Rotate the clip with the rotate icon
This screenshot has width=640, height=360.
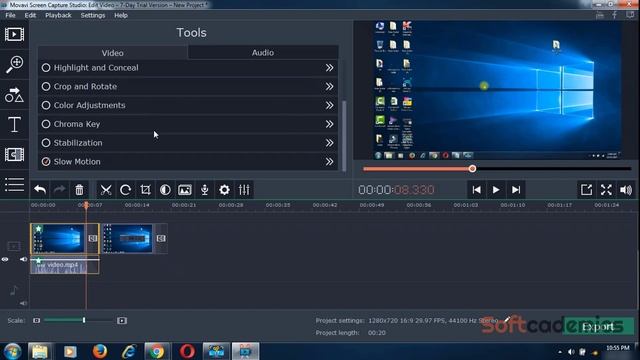pos(125,190)
